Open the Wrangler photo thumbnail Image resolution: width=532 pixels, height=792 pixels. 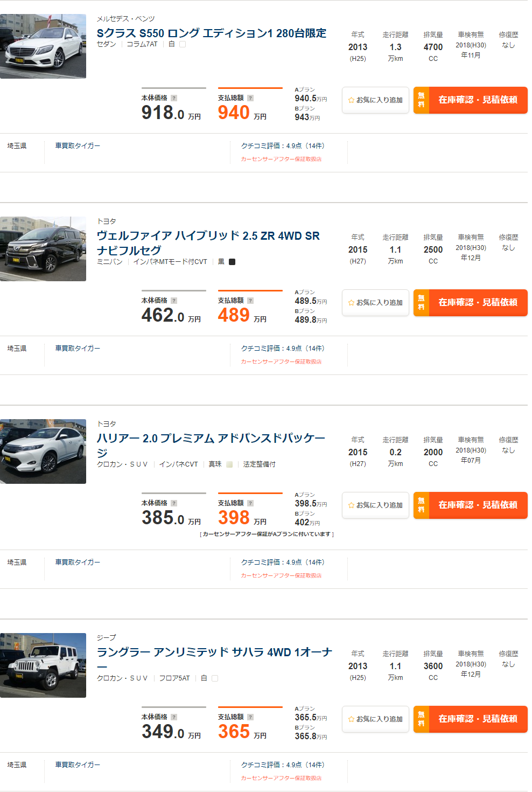pyautogui.click(x=43, y=664)
